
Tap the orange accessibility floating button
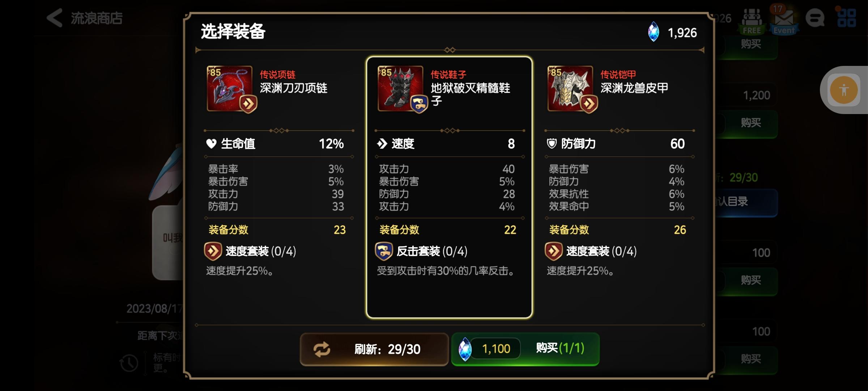pyautogui.click(x=844, y=90)
